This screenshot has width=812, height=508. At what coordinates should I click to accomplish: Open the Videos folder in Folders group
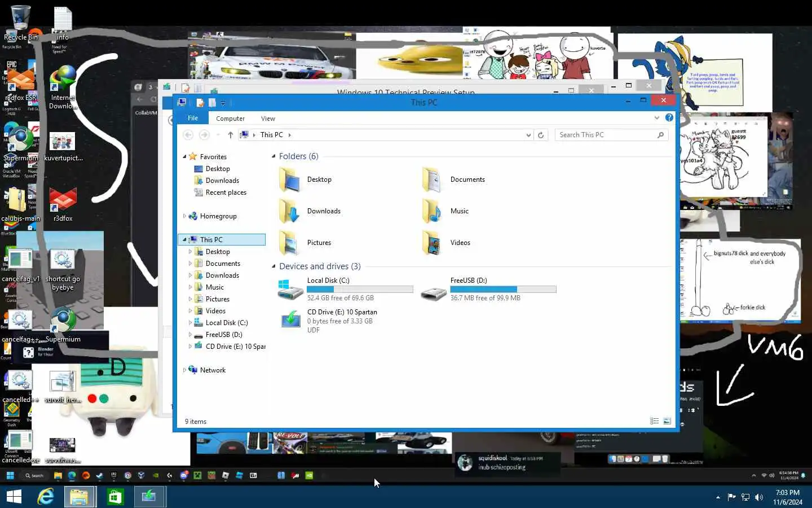[x=446, y=243]
